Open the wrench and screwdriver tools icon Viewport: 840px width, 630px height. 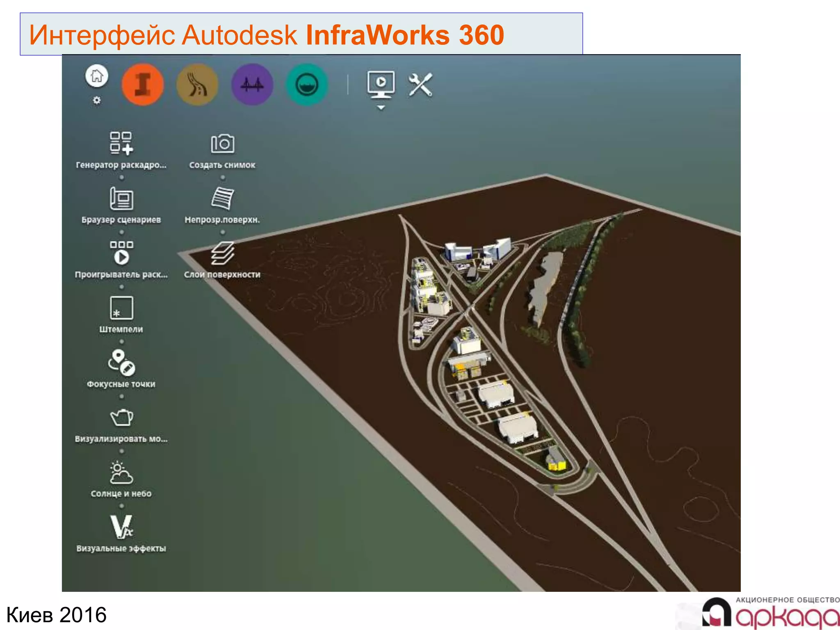point(420,84)
